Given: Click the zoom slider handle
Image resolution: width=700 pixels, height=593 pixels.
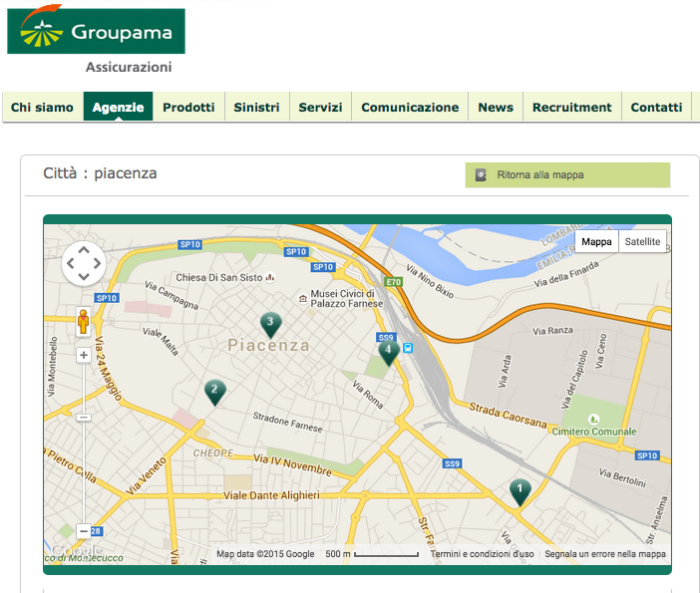Looking at the screenshot, I should [x=84, y=418].
